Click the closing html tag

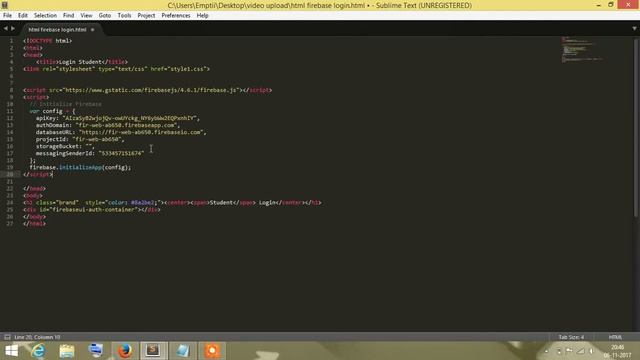(x=34, y=224)
